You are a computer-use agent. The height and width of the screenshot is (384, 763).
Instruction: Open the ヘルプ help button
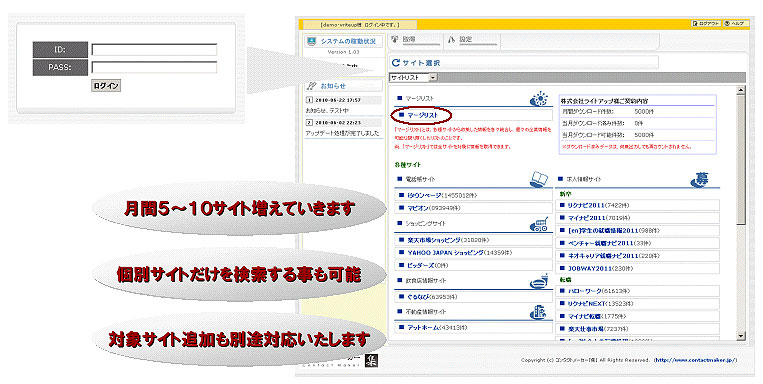click(735, 23)
